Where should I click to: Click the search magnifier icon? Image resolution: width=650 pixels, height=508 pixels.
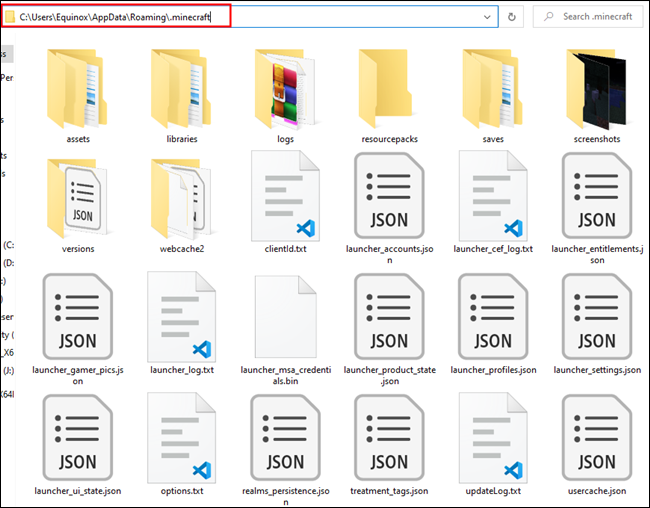point(548,17)
